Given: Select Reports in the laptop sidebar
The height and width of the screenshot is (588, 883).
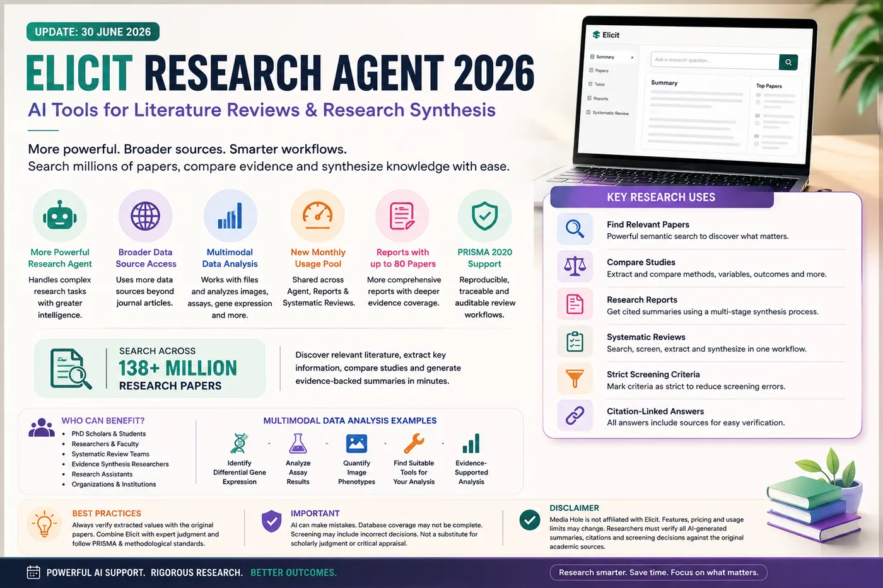Looking at the screenshot, I should 598,99.
